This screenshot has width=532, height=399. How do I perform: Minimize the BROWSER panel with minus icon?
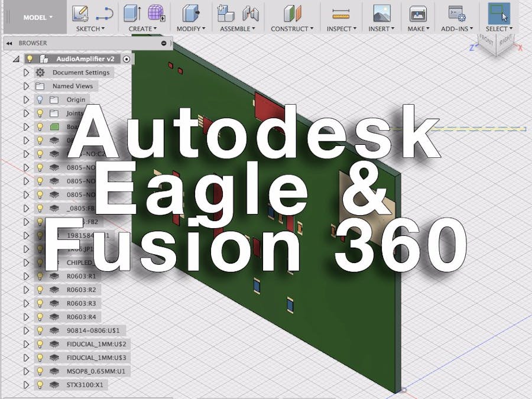[x=164, y=43]
